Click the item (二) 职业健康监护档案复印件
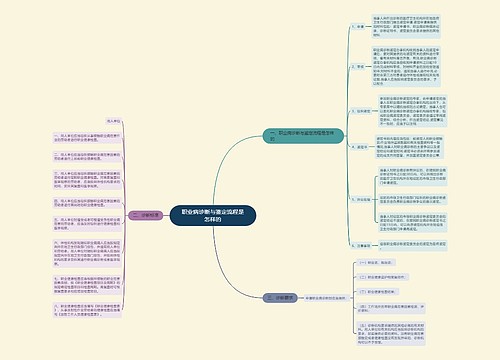This screenshot has width=500, height=360. click(x=382, y=277)
